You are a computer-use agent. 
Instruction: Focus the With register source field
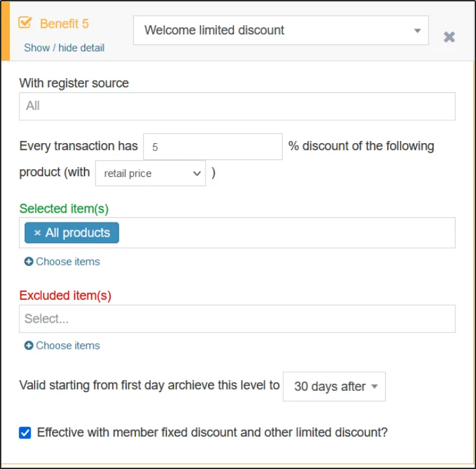click(x=237, y=106)
